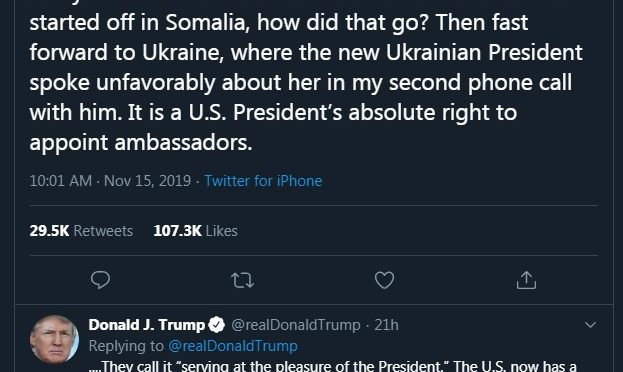Open the reply tweet starting They call it
Image resolution: width=623 pixels, height=372 pixels.
333,366
